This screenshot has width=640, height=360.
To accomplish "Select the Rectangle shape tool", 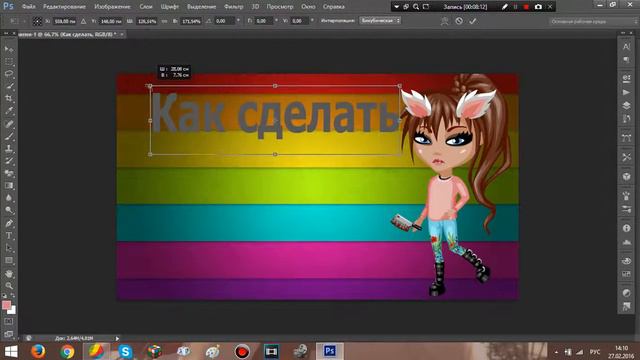I will click(9, 260).
